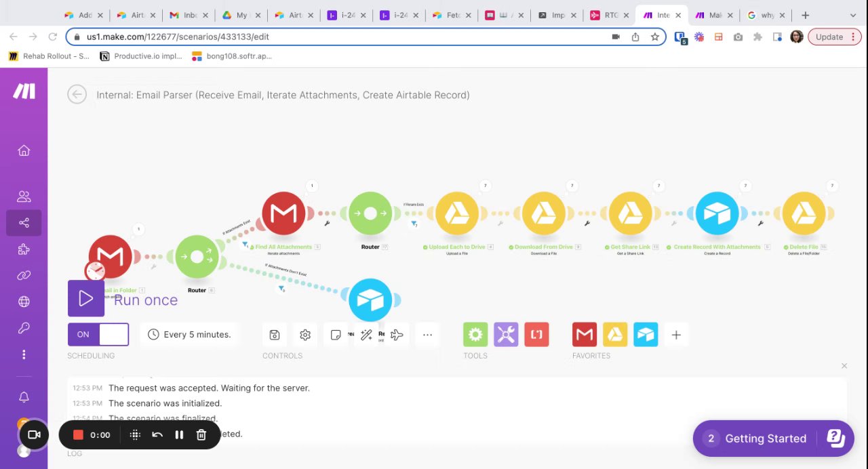Screen dimensions: 868x469
Task: Bookmark this page with the star
Action: coord(654,37)
